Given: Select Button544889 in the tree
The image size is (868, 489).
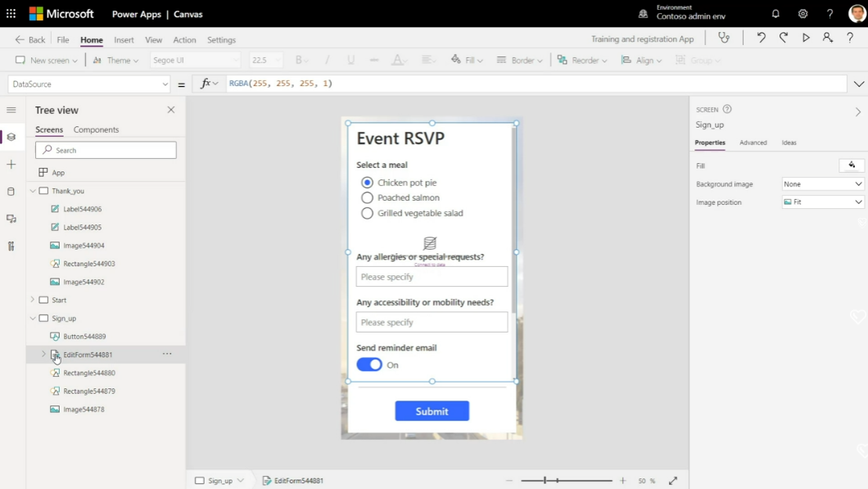Looking at the screenshot, I should [84, 336].
